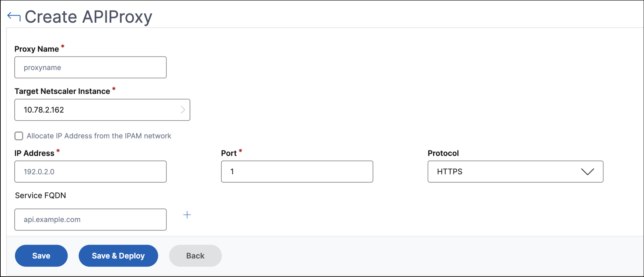Add another Service FQDN with plus icon
The width and height of the screenshot is (644, 277).
(187, 215)
